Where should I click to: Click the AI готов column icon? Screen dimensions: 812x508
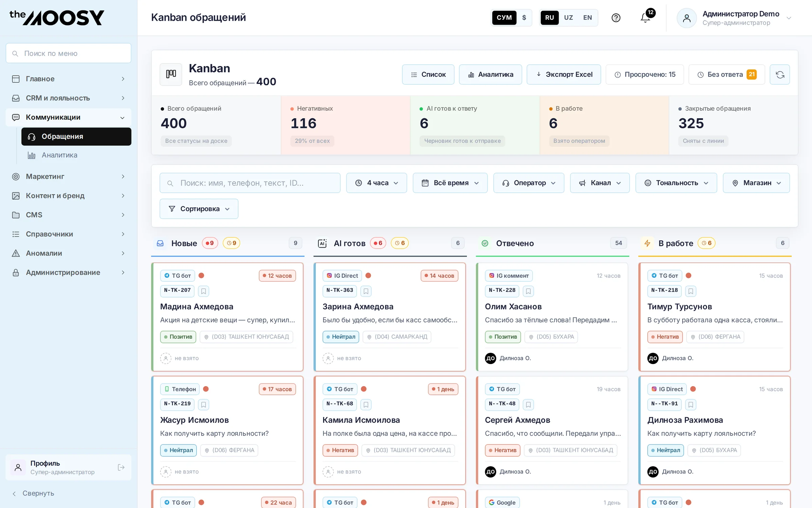322,243
